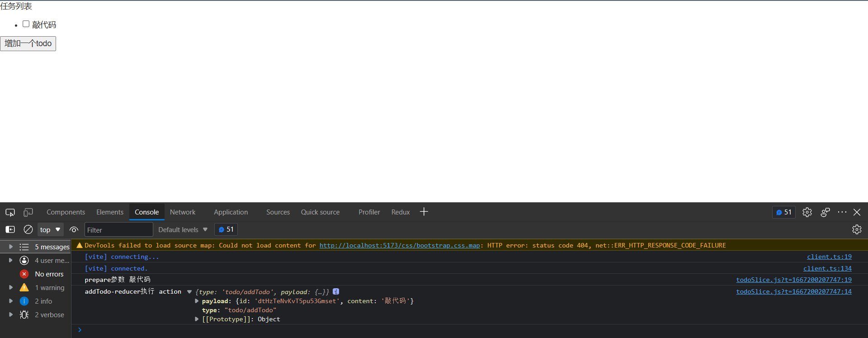Image resolution: width=868 pixels, height=338 pixels.
Task: Clear console using the ban icon
Action: tap(28, 229)
